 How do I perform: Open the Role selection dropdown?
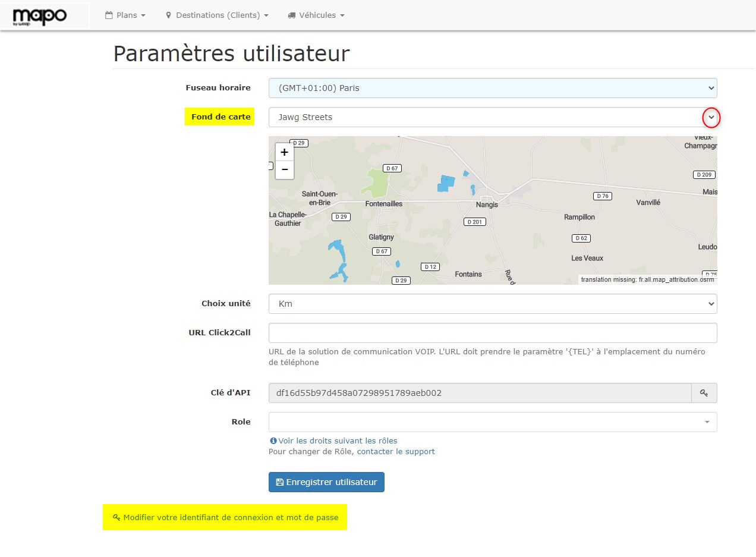coord(492,422)
